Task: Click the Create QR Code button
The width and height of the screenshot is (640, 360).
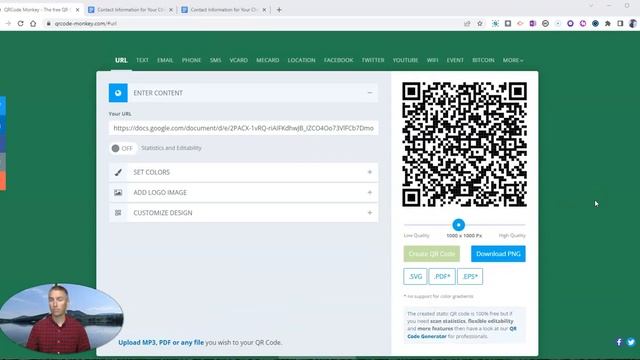Action: pos(431,254)
